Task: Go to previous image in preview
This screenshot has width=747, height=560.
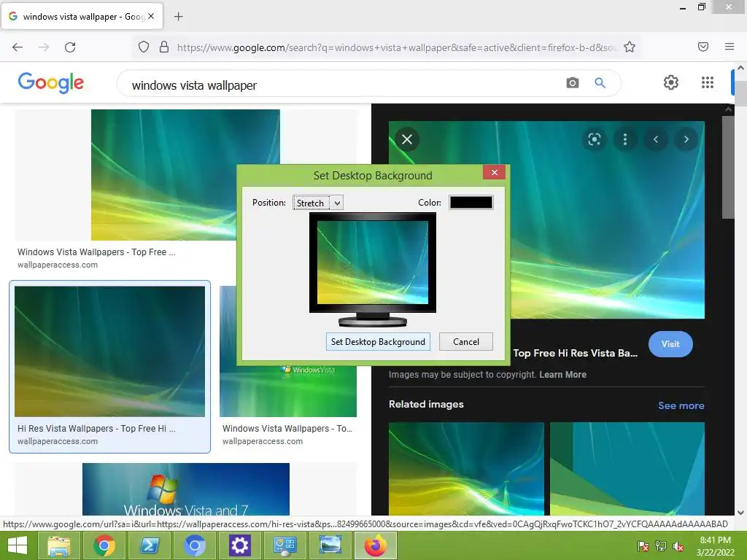Action: 656,139
